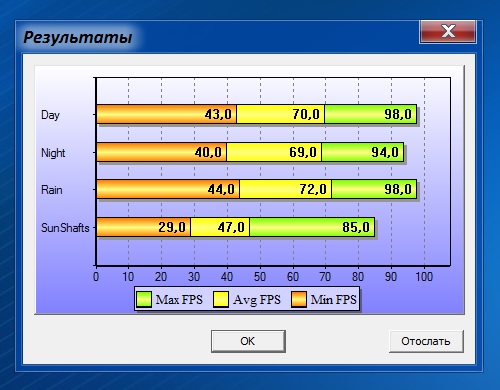The width and height of the screenshot is (500, 390).
Task: Click the Day avg bar value 70,0
Action: click(x=306, y=114)
